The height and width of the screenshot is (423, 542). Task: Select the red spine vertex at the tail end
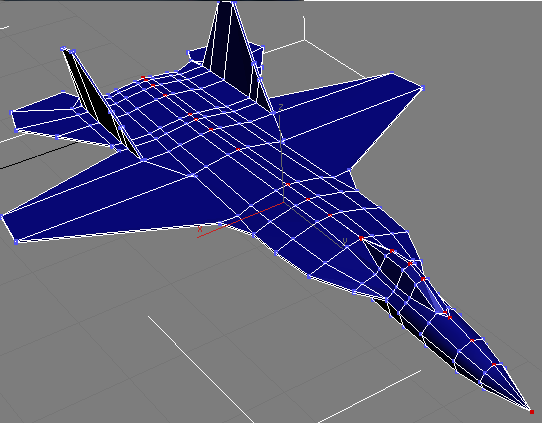[143, 78]
